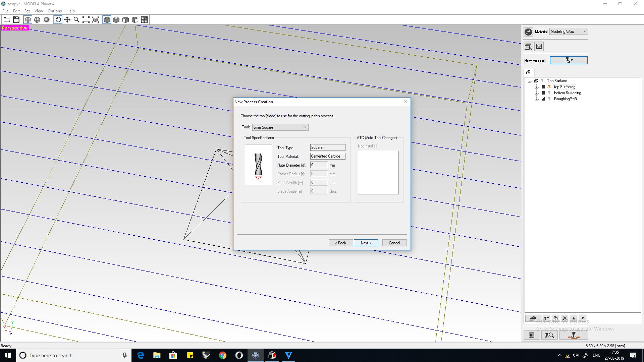Open the Set menu
Viewport: 644px width, 362px height.
click(27, 11)
